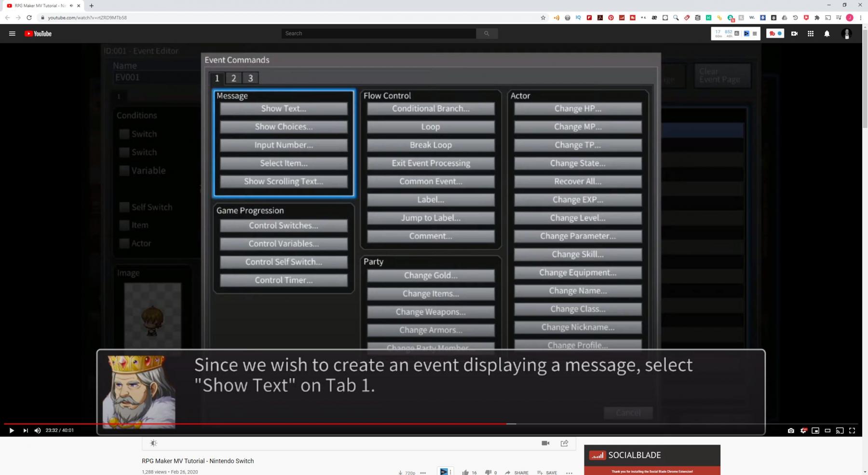Dislike the video with thumbs down
This screenshot has width=868, height=475.
[488, 473]
